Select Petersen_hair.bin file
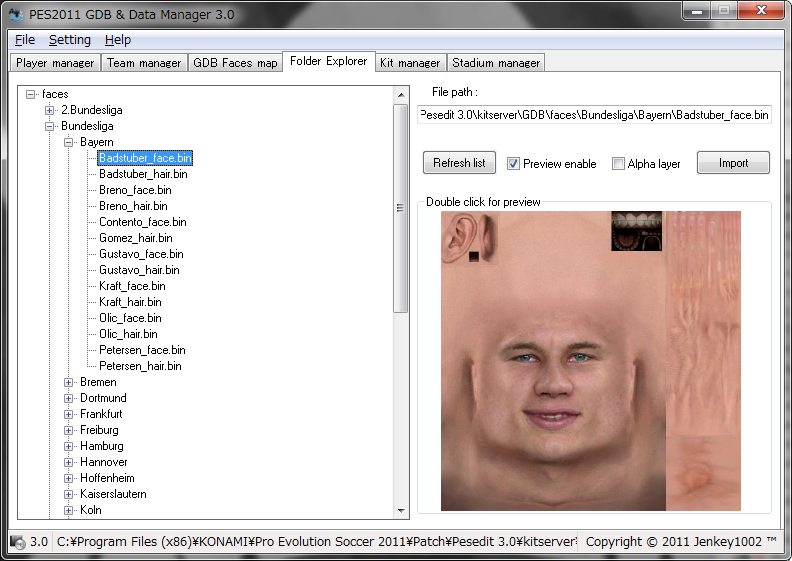Image resolution: width=792 pixels, height=561 pixels. [x=140, y=366]
